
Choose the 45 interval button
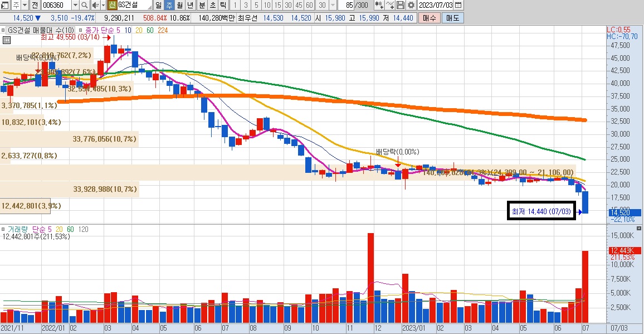click(x=299, y=5)
